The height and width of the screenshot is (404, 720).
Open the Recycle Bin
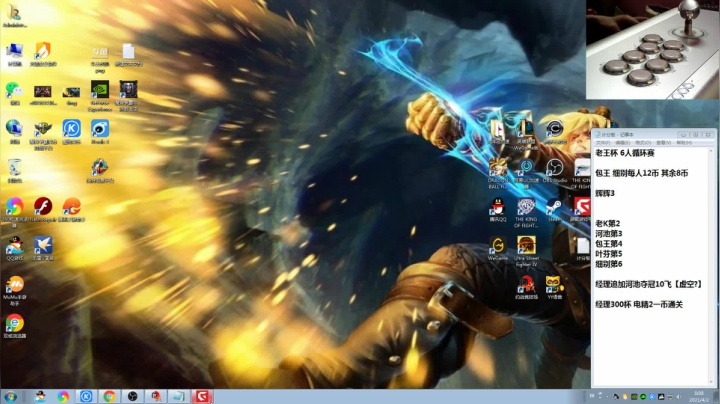click(x=15, y=171)
